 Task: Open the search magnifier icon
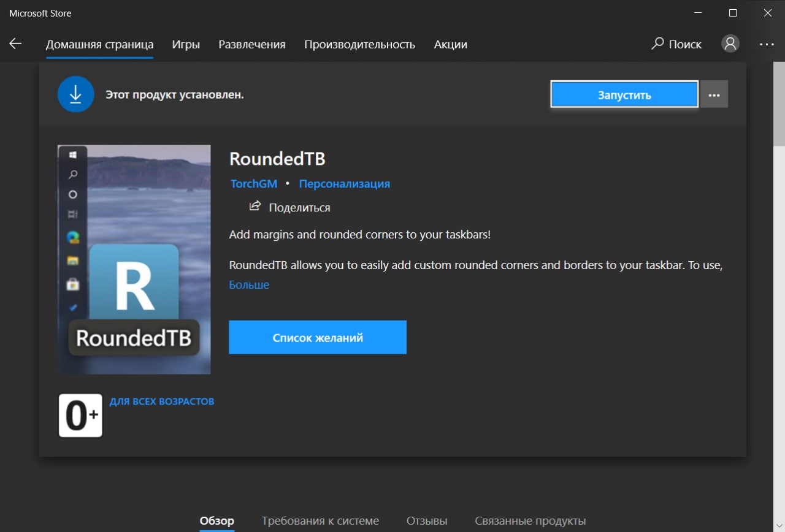point(657,44)
